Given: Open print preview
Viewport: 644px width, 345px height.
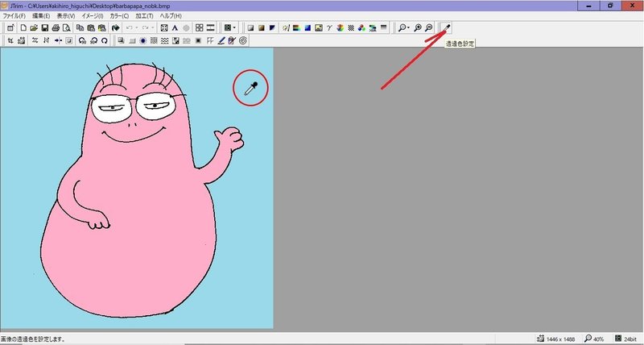Looking at the screenshot, I should 67,28.
